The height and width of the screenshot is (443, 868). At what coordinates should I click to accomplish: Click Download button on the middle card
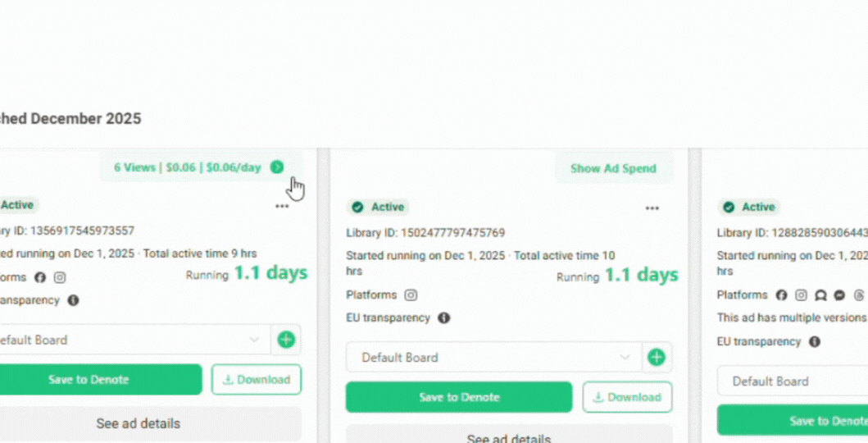point(627,397)
